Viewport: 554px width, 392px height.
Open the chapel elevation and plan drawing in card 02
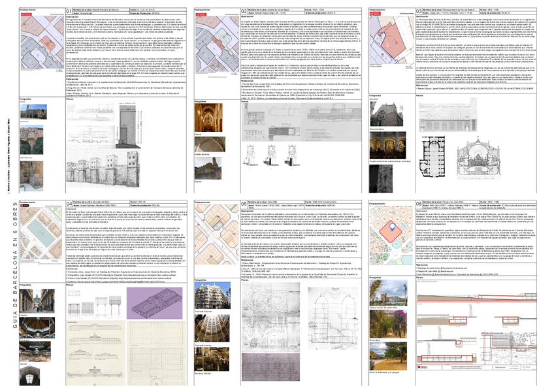point(272,123)
